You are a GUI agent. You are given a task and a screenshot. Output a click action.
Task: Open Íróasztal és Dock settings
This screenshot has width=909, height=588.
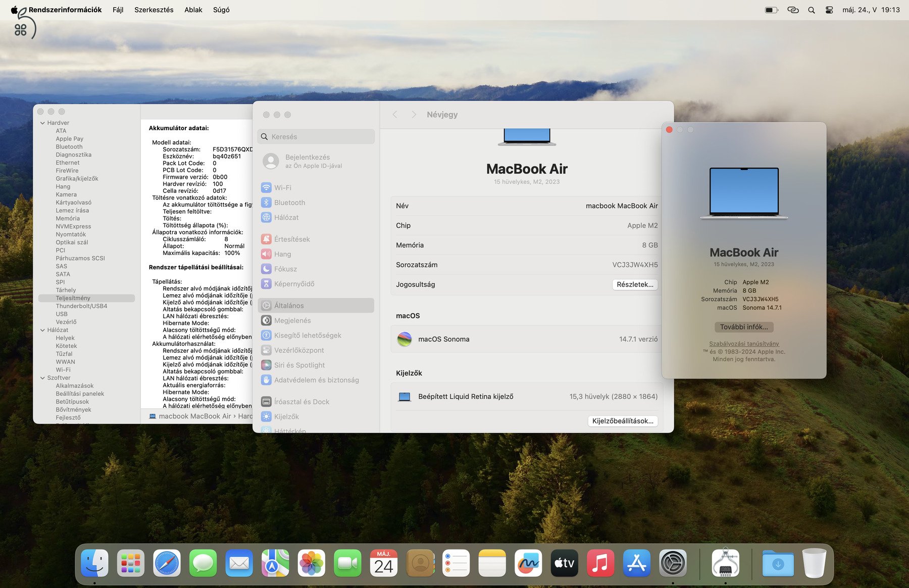point(316,402)
